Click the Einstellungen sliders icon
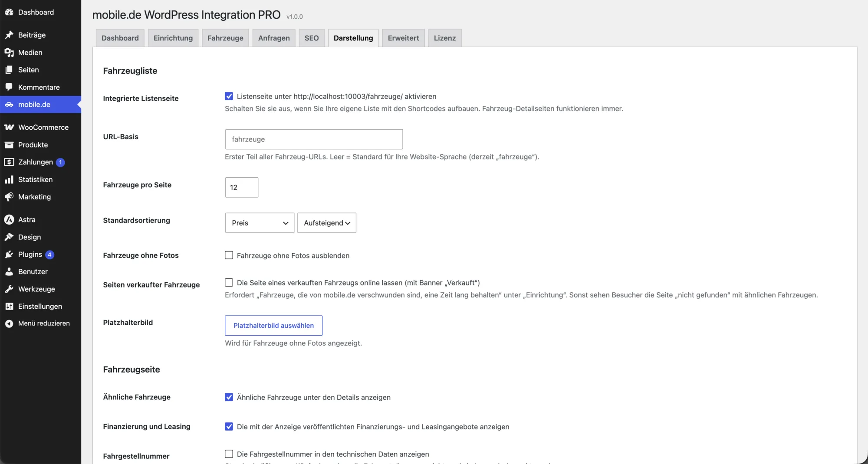The height and width of the screenshot is (464, 868). [9, 307]
